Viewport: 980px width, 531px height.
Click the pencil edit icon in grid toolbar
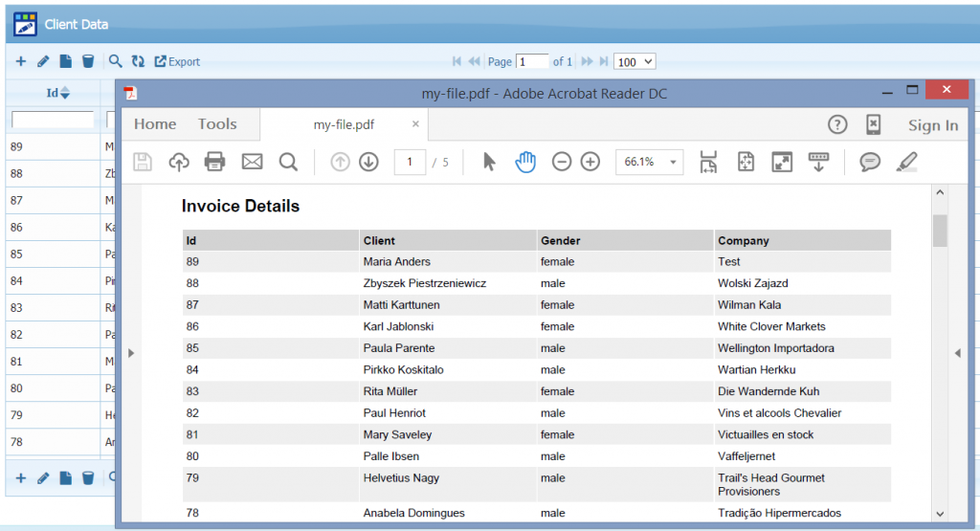pyautogui.click(x=43, y=61)
